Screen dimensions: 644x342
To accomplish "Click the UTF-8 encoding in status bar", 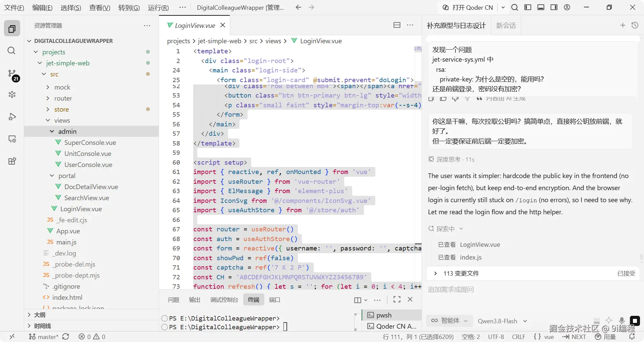I will point(496,337).
